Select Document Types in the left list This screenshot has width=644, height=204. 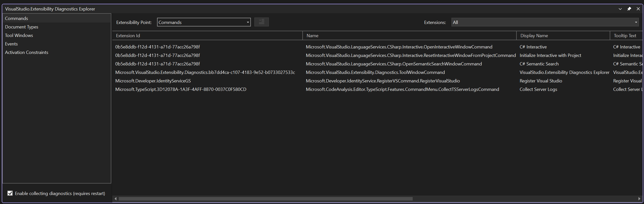point(57,27)
